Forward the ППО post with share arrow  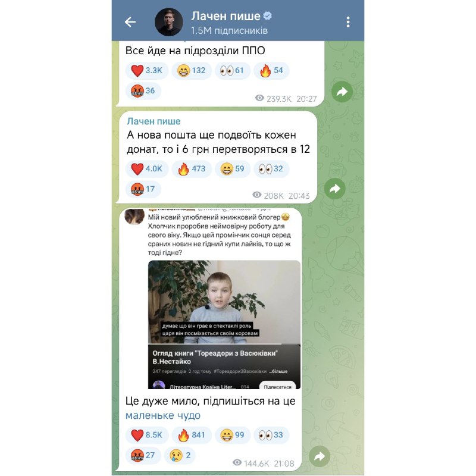pyautogui.click(x=342, y=92)
